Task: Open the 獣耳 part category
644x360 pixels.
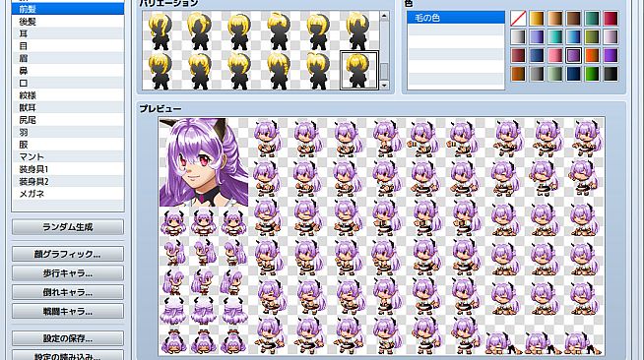Action: (68, 107)
